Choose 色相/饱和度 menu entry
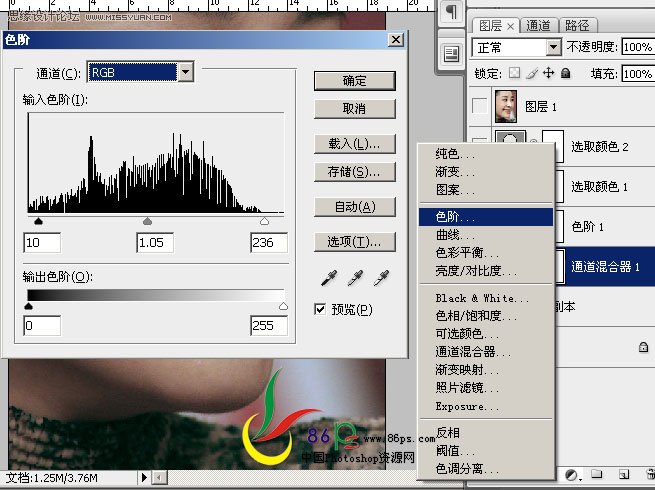Screen dimensions: 655x490 pos(486,315)
